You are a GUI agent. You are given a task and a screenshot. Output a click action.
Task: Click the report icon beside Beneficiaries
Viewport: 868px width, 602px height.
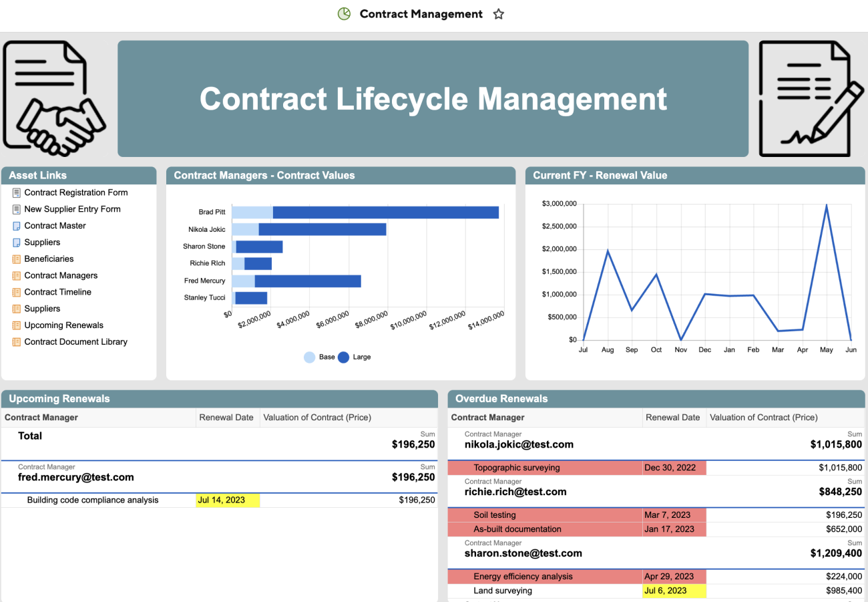(17, 259)
